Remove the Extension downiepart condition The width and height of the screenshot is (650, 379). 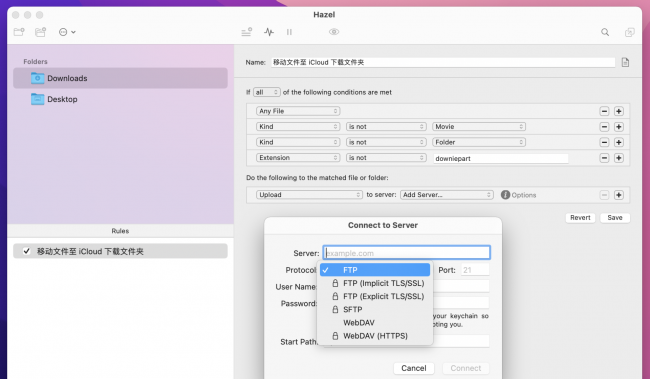[604, 158]
